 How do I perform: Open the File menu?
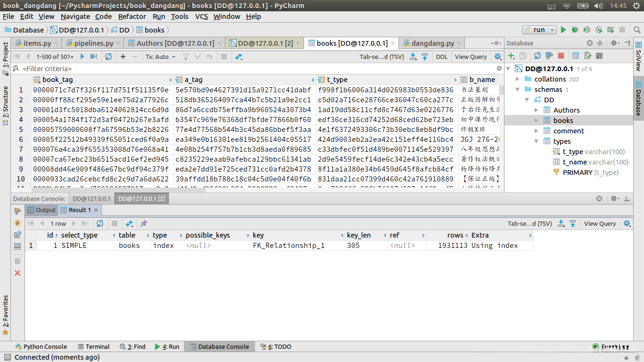(8, 16)
